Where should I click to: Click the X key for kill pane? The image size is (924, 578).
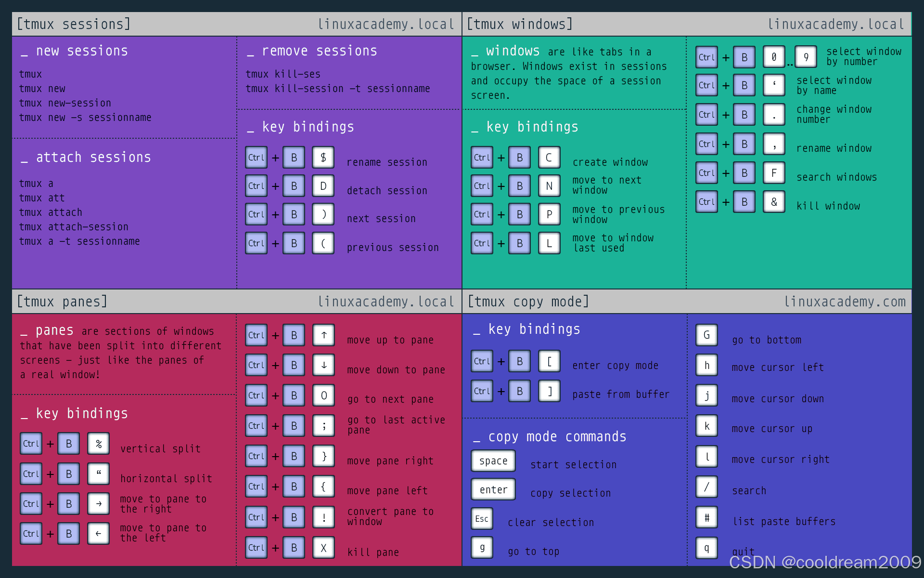point(324,548)
